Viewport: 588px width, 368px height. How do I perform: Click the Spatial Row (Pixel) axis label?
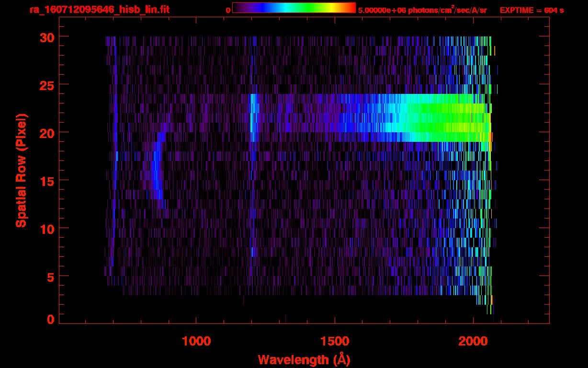[x=21, y=170]
